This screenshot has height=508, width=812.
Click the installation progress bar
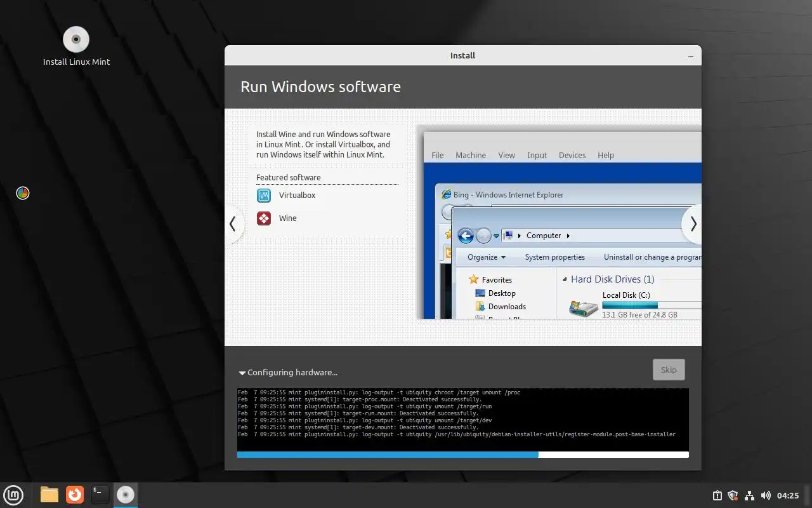tap(463, 455)
